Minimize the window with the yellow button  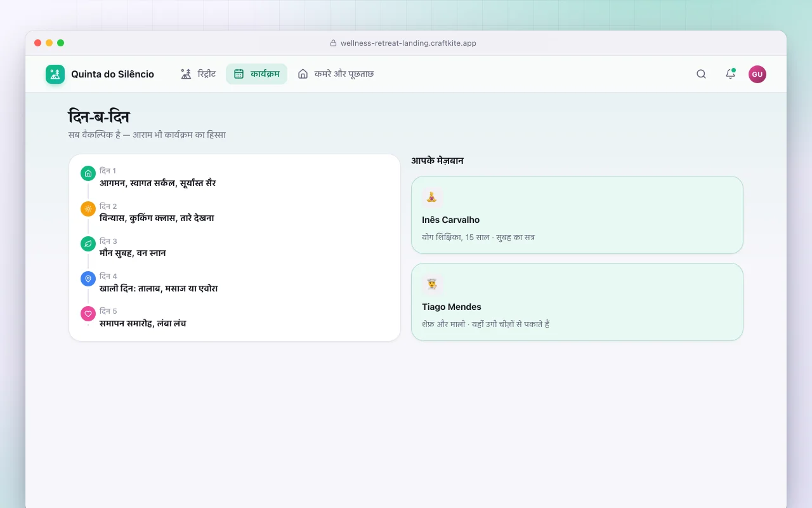tap(49, 43)
